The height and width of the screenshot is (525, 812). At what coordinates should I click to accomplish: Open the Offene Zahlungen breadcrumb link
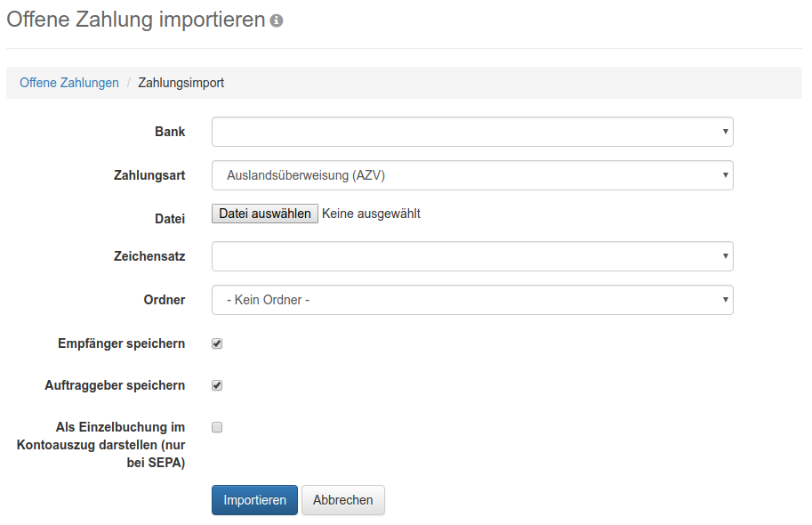point(68,83)
